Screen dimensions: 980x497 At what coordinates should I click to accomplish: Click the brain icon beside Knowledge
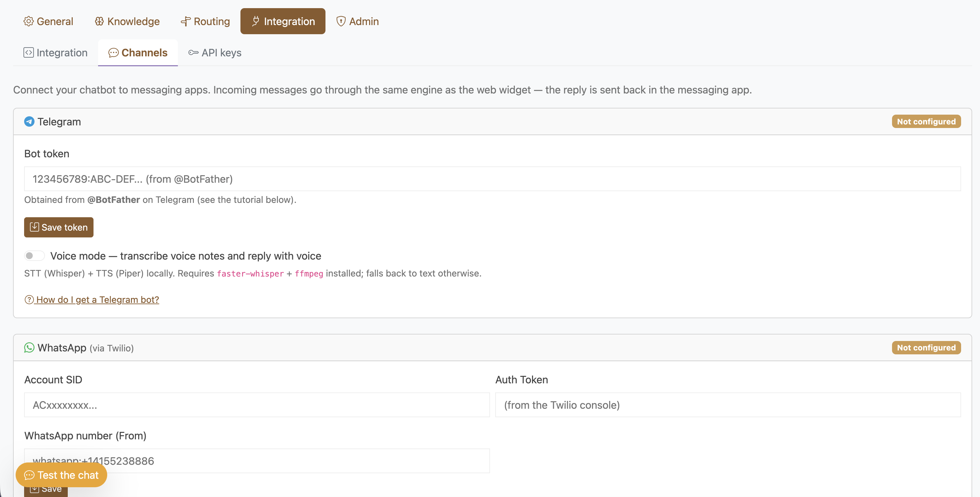(99, 21)
